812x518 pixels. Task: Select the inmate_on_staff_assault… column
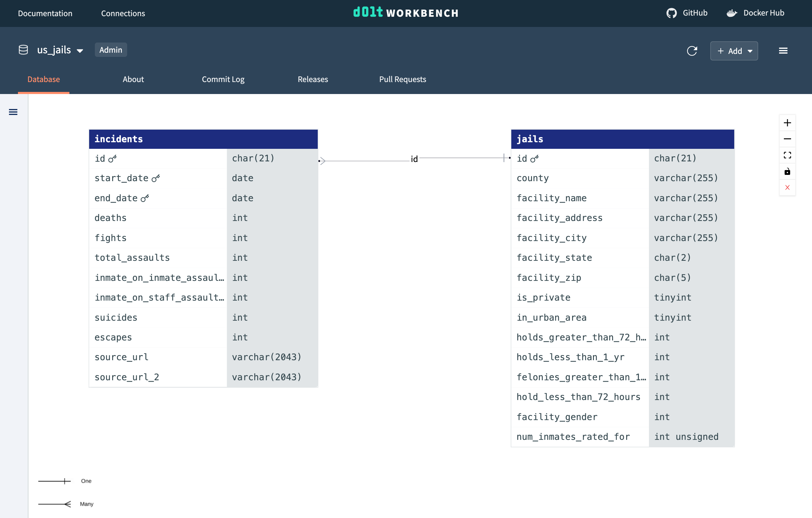[203, 298]
